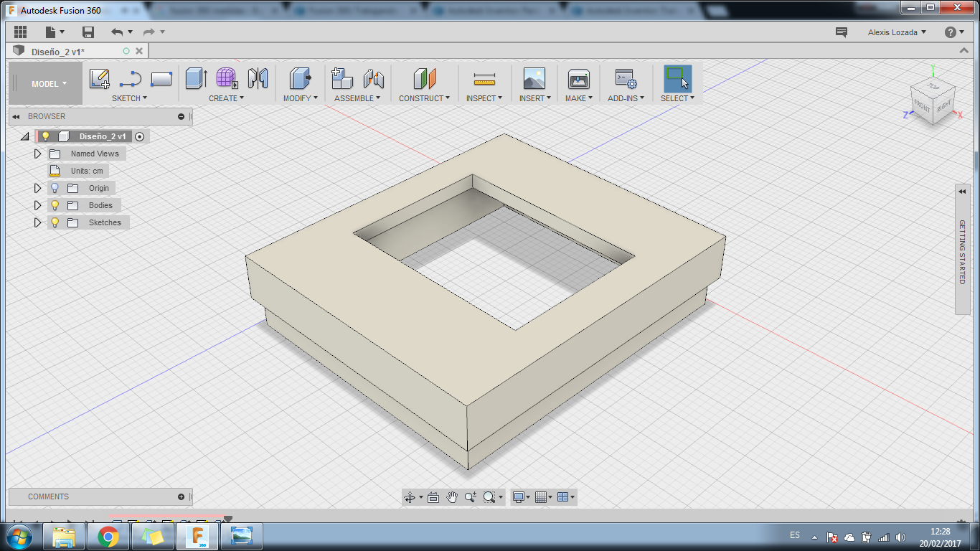Start a new sketch with Create Sketch
The height and width of the screenshot is (551, 980).
click(100, 78)
